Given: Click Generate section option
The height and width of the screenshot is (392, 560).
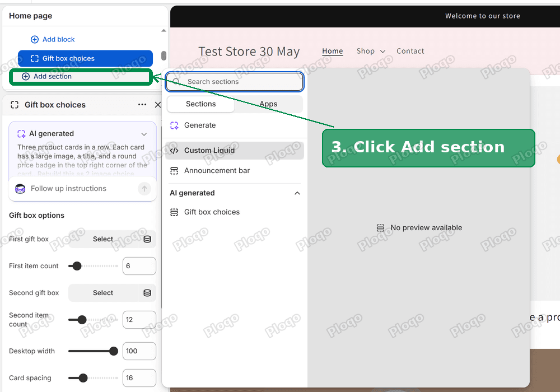Looking at the screenshot, I should click(235, 125).
